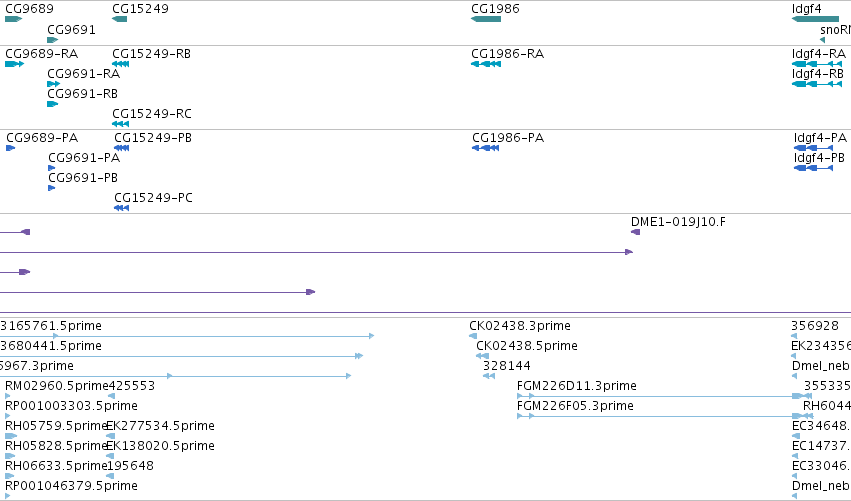This screenshot has width=851, height=501.
Task: Open the CG1986-PA protein label
Action: tap(508, 138)
